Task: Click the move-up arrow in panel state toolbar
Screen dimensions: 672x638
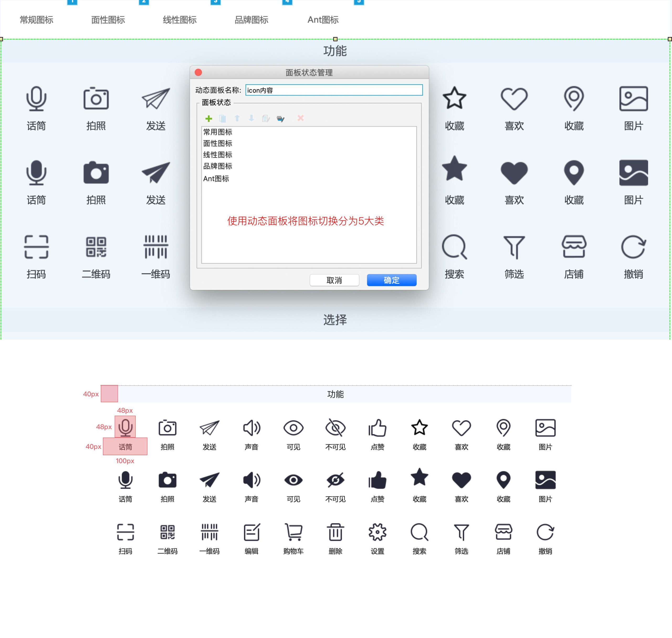Action: 236,118
